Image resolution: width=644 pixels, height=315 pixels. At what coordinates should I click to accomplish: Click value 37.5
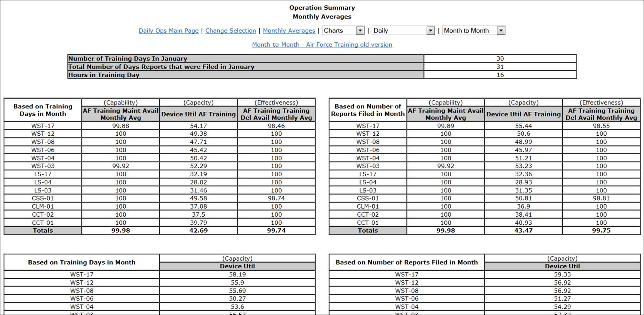[198, 214]
